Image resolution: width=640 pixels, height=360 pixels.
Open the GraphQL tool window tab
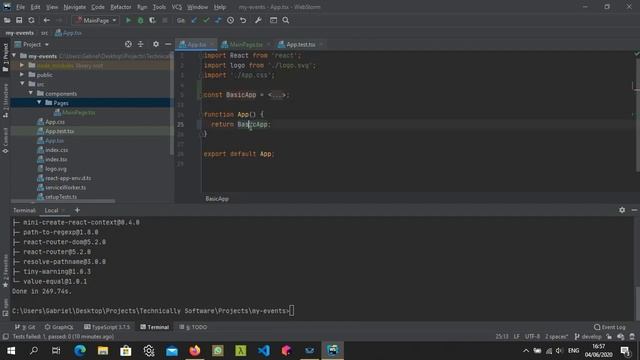[59, 327]
